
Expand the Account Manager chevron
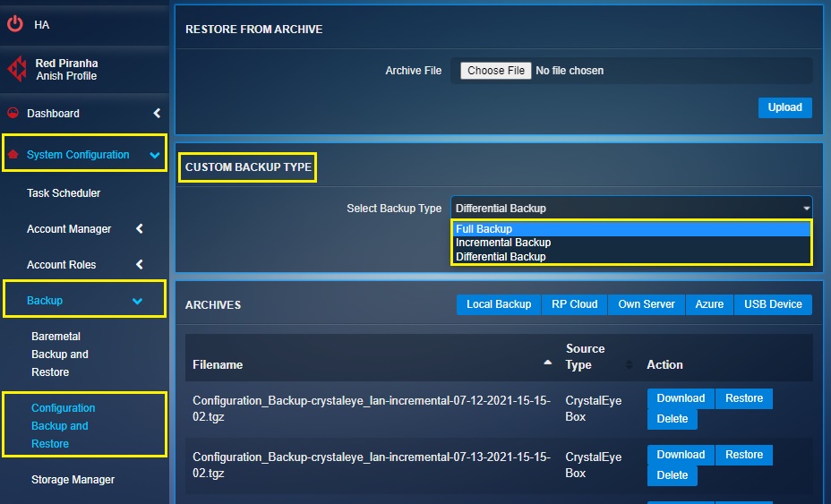[140, 228]
